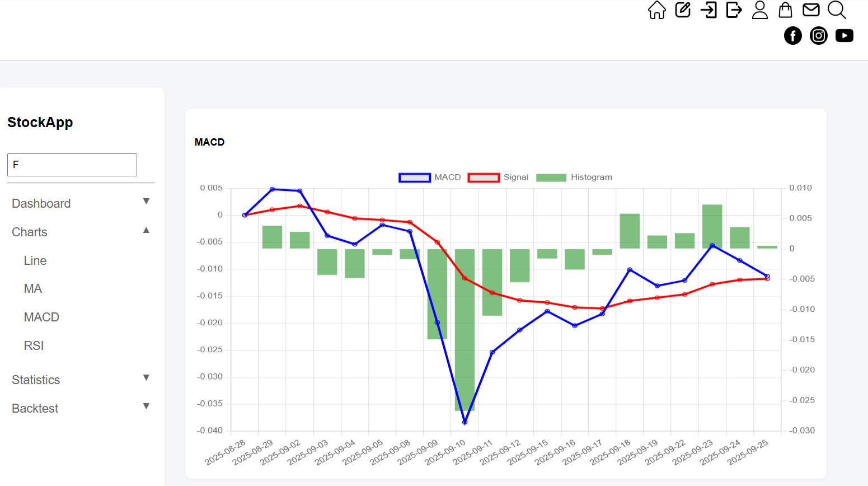Click the login arrow icon
This screenshot has width=868, height=486.
[709, 10]
